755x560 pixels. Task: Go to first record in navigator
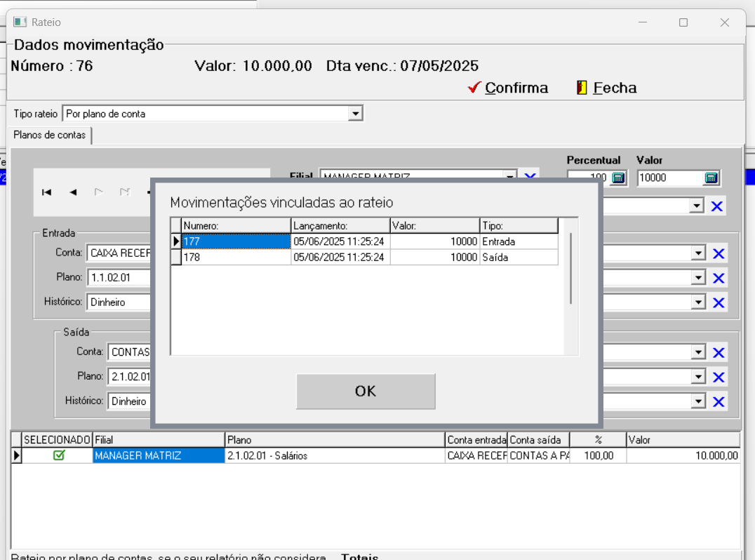(x=47, y=192)
